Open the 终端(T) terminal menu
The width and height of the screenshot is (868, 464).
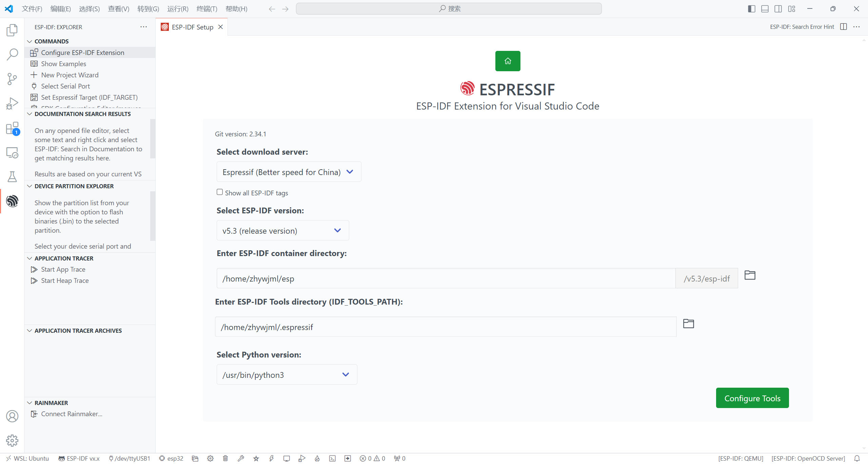tap(207, 9)
